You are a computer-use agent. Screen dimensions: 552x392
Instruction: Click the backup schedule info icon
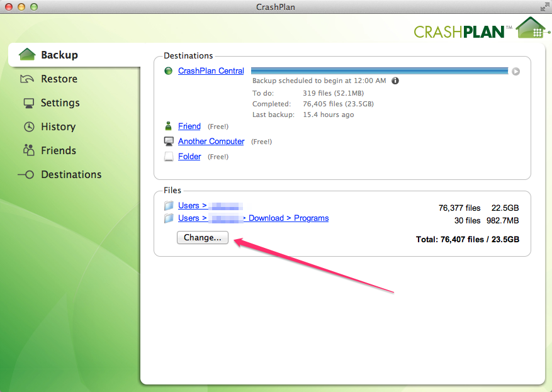point(395,81)
